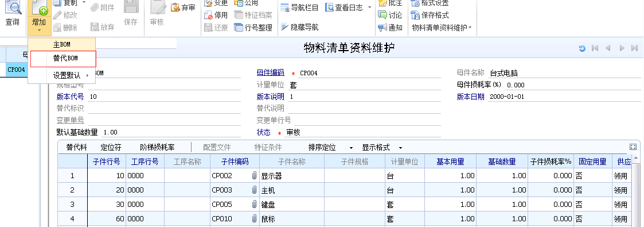Click the 特征条件 grid toolbar button
This screenshot has width=644, height=227.
pos(268,147)
